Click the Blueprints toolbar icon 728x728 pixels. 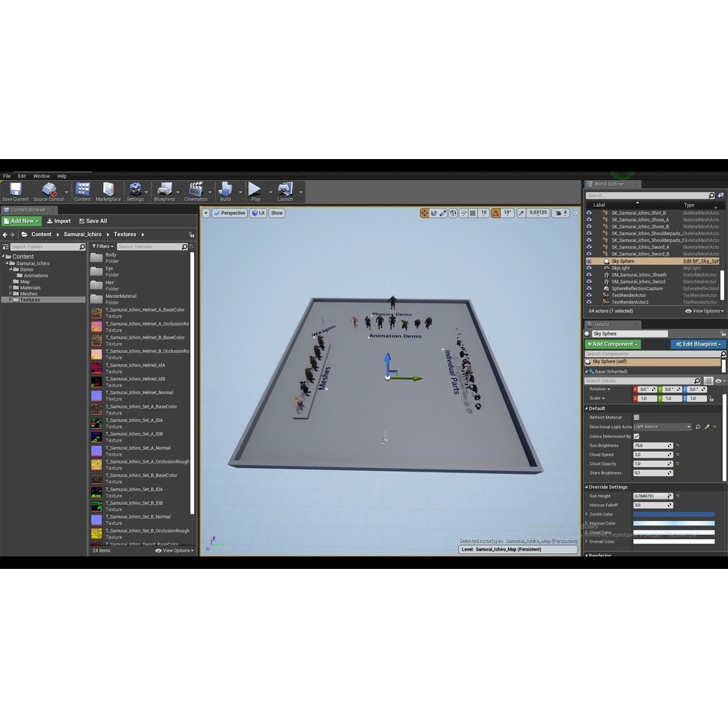pyautogui.click(x=164, y=191)
